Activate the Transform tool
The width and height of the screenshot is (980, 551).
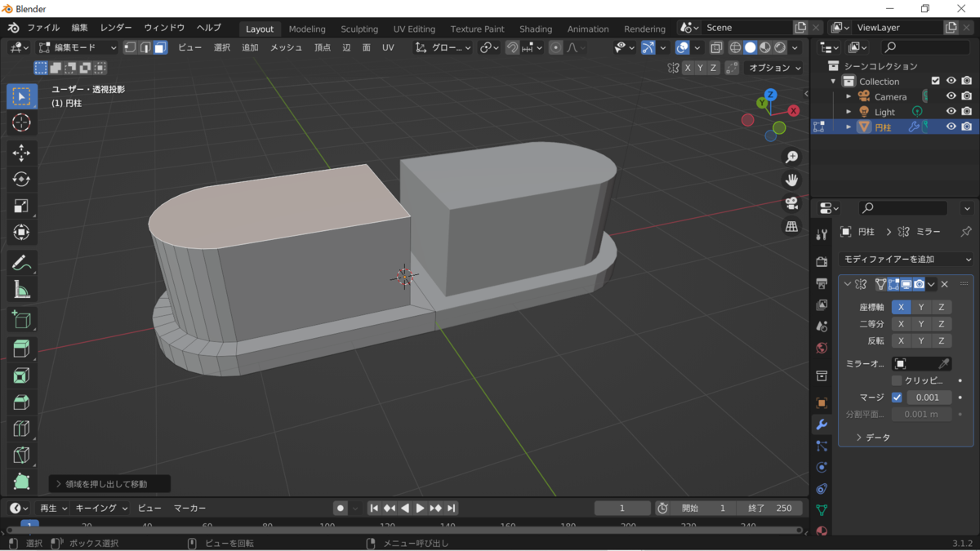coord(22,233)
